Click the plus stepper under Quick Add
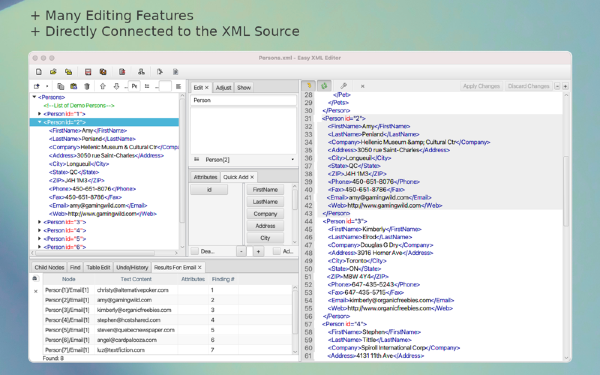The width and height of the screenshot is (600, 375). pyautogui.click(x=258, y=251)
